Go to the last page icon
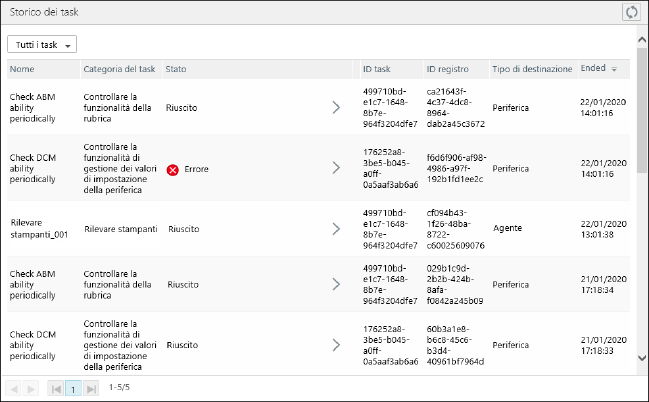Image resolution: width=649 pixels, height=402 pixels. click(92, 388)
